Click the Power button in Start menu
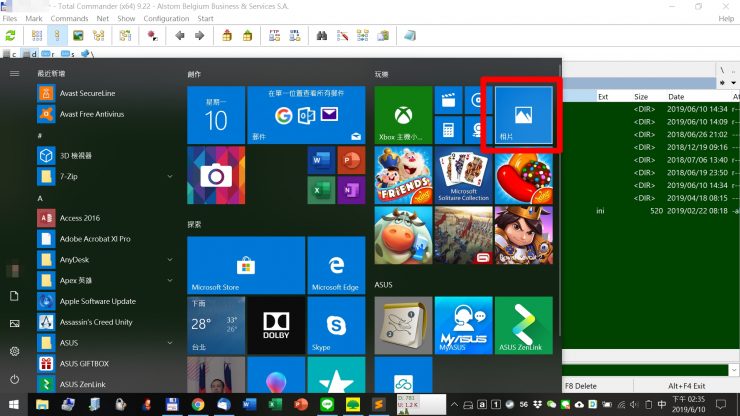The image size is (740, 416). coord(14,379)
